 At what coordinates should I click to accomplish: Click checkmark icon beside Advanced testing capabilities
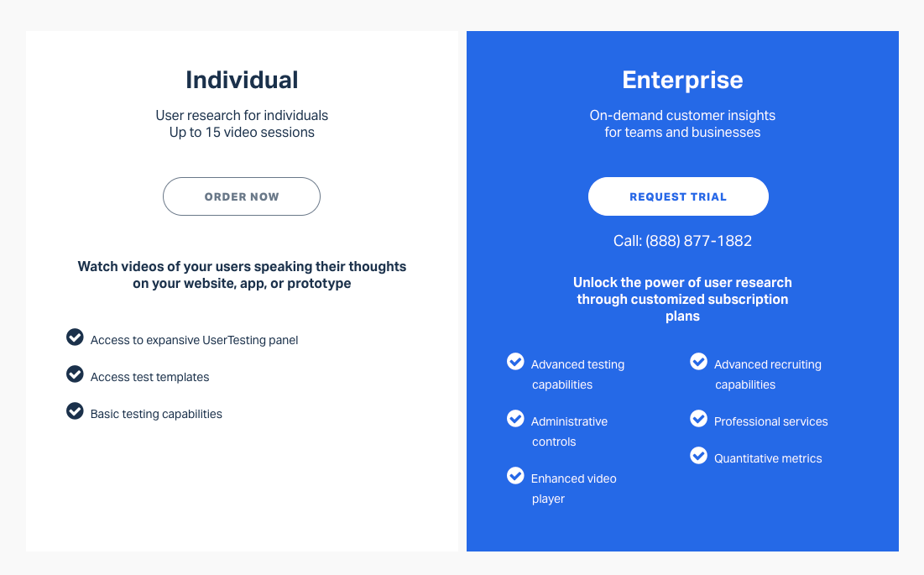(x=515, y=361)
